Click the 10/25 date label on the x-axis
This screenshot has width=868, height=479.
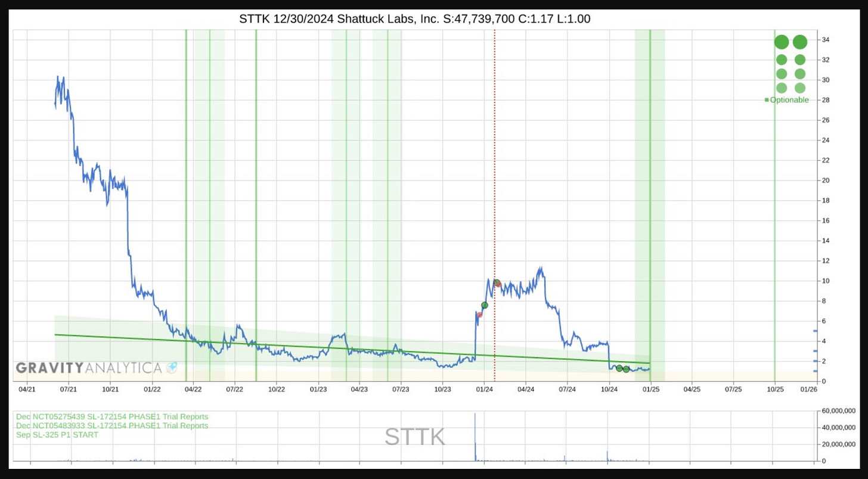(x=775, y=389)
